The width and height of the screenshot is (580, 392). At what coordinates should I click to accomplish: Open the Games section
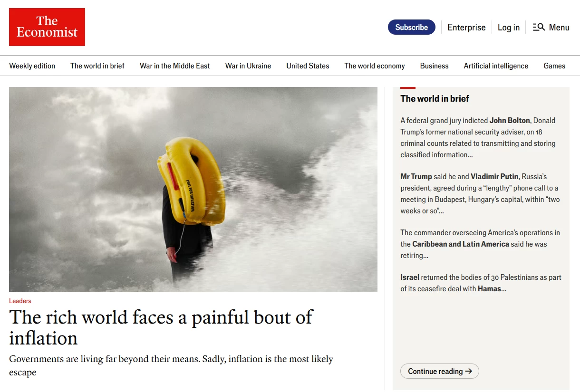[554, 66]
